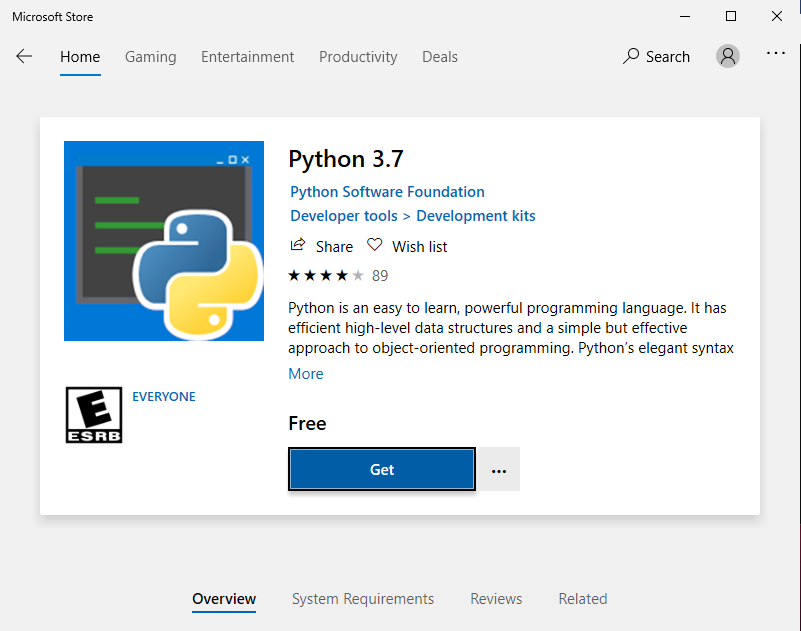Image resolution: width=801 pixels, height=631 pixels.
Task: Open the Productivity tab
Action: tap(358, 57)
